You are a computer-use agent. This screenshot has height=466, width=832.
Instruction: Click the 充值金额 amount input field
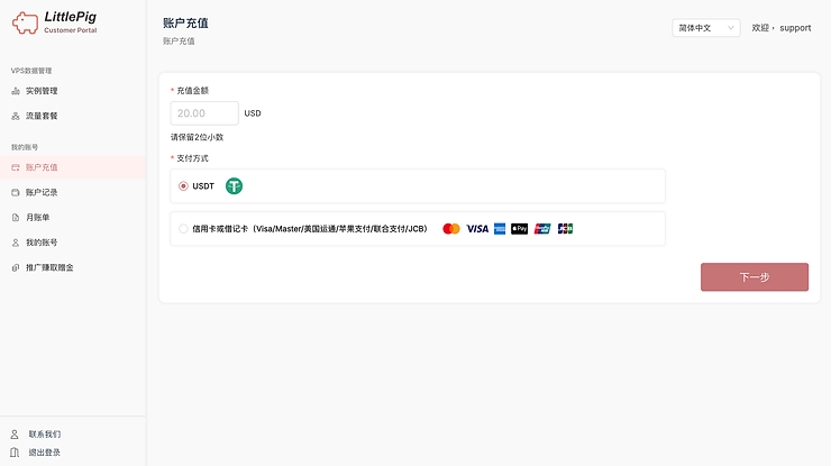point(205,113)
